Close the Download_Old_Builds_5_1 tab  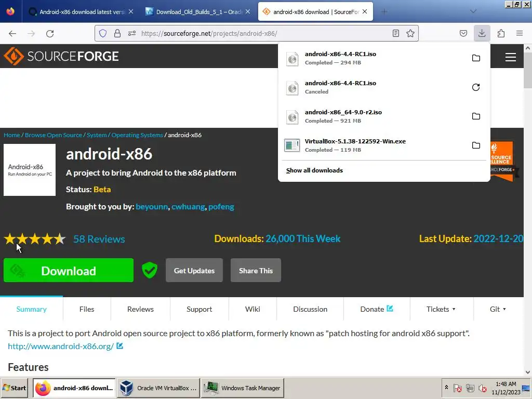tap(248, 11)
